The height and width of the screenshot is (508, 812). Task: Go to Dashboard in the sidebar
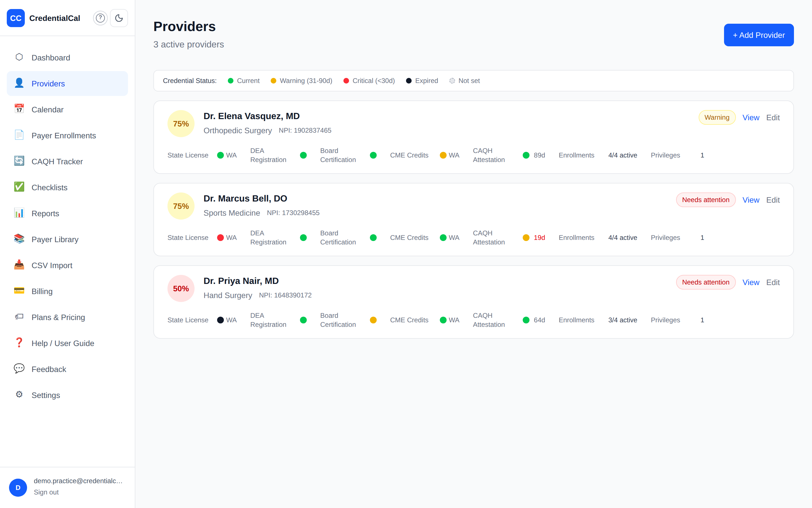(x=67, y=58)
